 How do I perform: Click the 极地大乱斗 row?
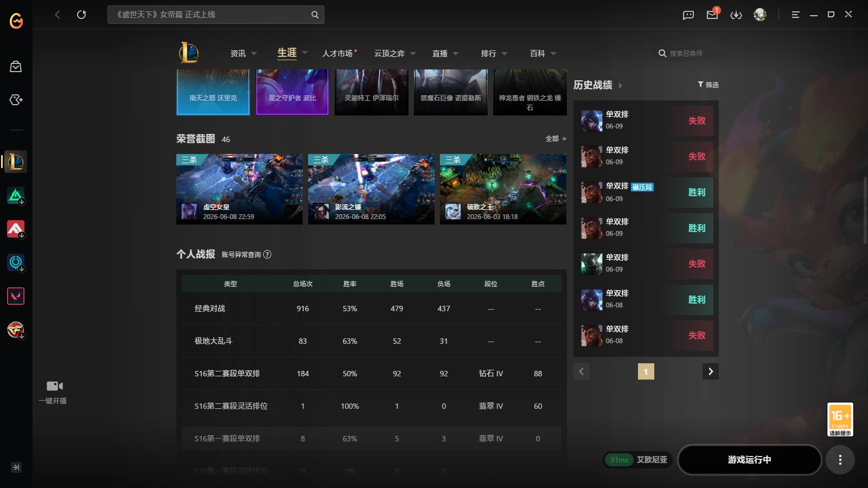(372, 341)
